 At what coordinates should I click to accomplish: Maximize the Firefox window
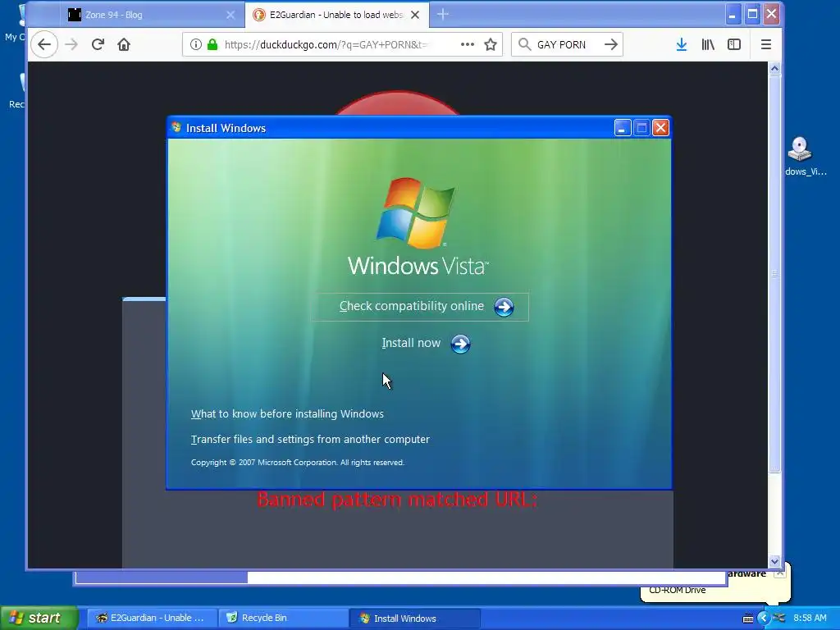(752, 15)
